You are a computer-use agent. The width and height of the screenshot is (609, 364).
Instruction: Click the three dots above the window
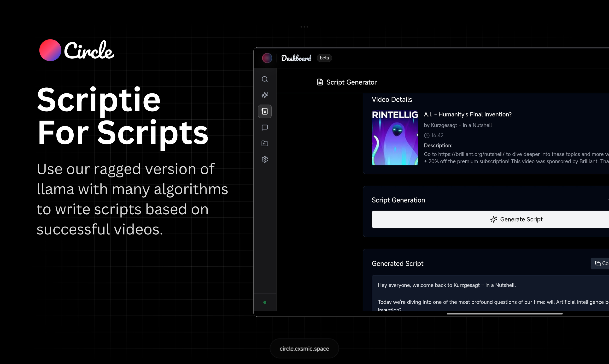(304, 27)
